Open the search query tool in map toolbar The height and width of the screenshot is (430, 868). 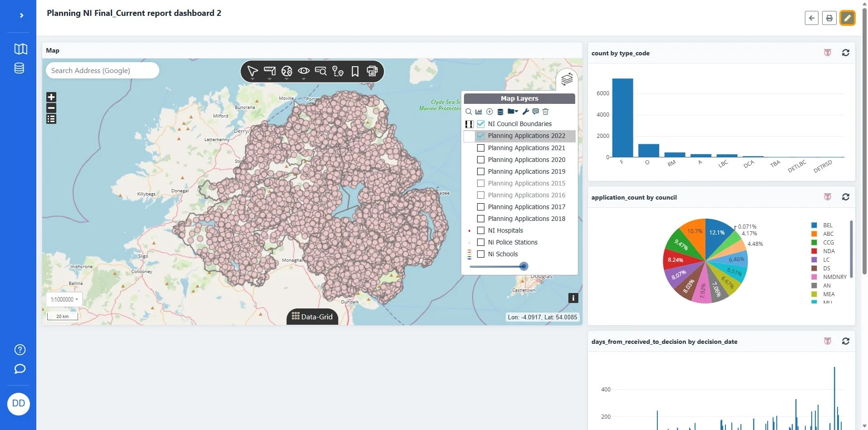(x=321, y=71)
